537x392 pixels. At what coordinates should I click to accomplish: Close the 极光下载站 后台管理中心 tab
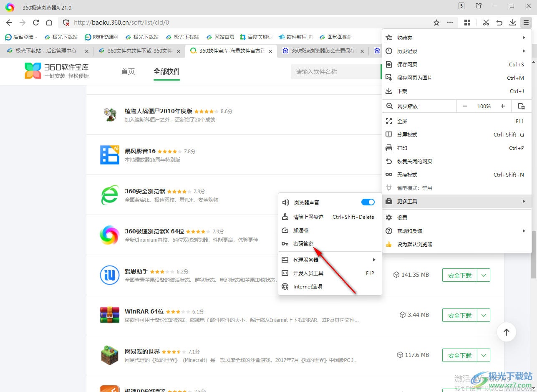[x=87, y=51]
